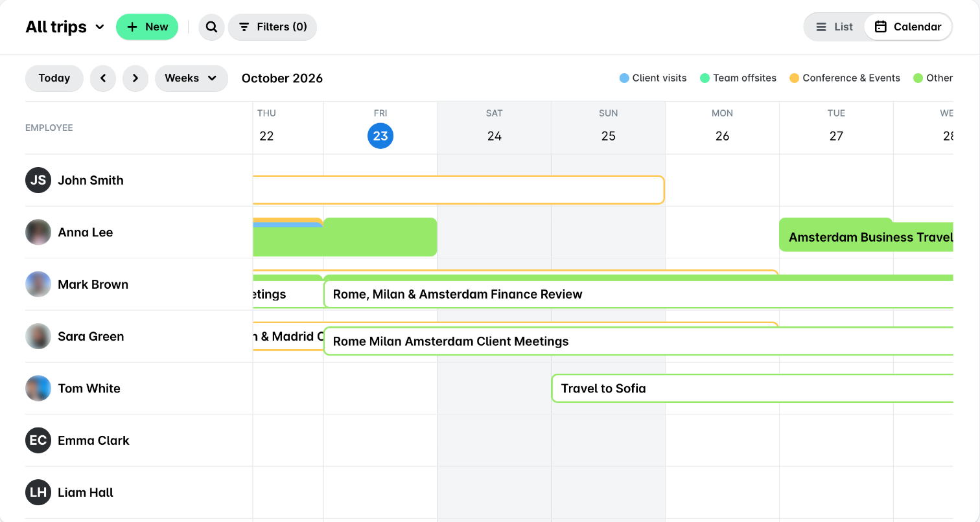Select the highlighted date 23
This screenshot has width=980, height=522.
[x=380, y=136]
